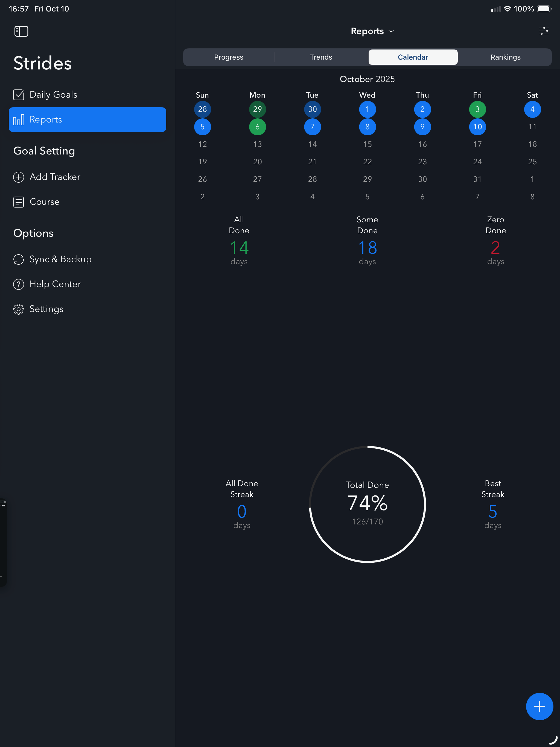Select today's date, October 10
The width and height of the screenshot is (560, 747).
[477, 127]
